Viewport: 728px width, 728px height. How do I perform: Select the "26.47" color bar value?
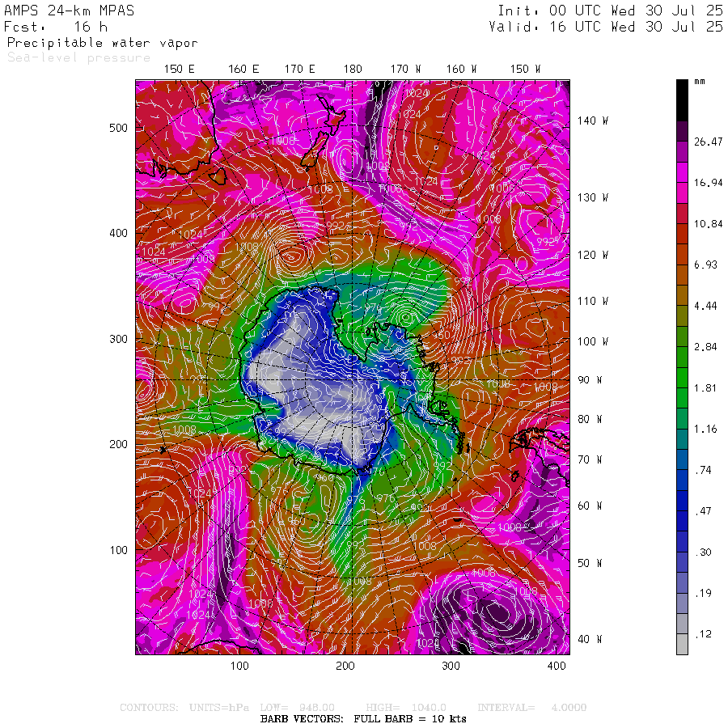click(x=708, y=142)
